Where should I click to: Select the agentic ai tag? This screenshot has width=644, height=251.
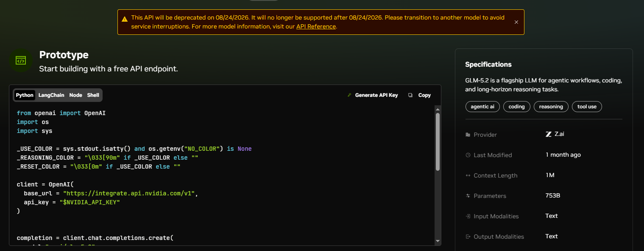(x=482, y=107)
